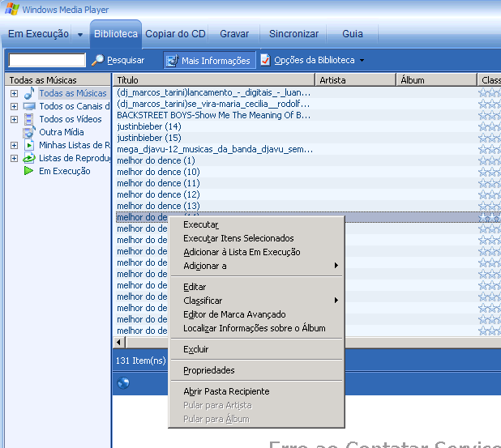Select Abrir Pasta Recipiente

coord(256,391)
